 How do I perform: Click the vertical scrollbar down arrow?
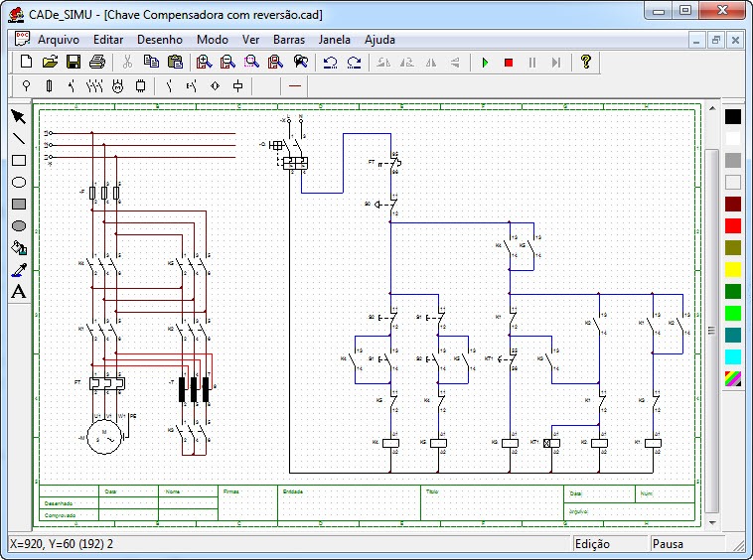point(712,522)
